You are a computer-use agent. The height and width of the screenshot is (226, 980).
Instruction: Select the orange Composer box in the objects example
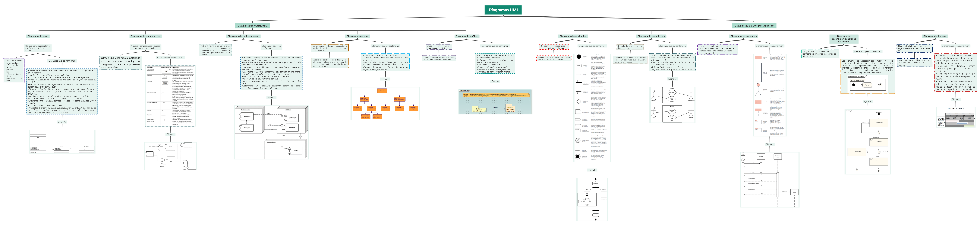pos(382,91)
